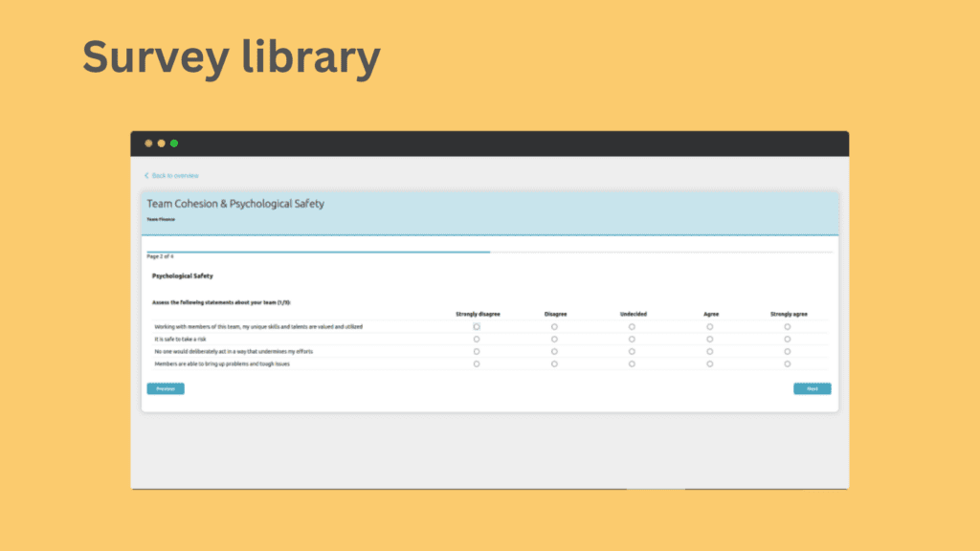
Task: Mark Agree for undermines my efforts statement
Action: click(x=710, y=351)
